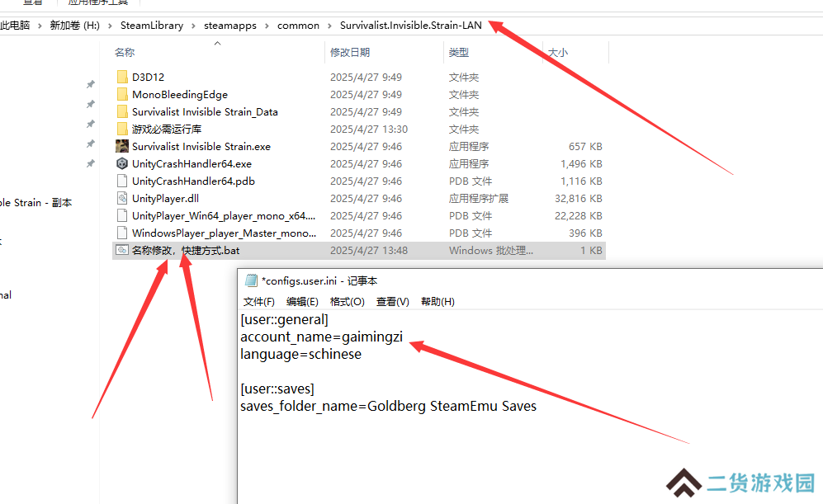Select the UnityPlayer.dll file name

coord(165,198)
